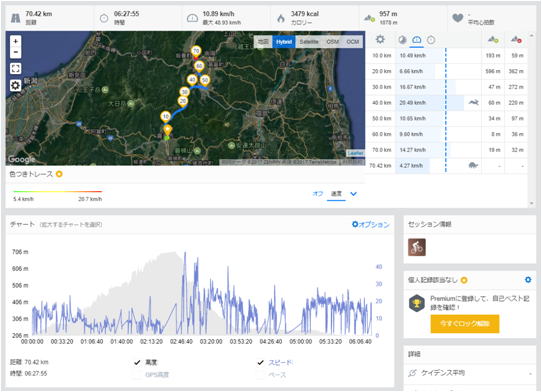The image size is (542, 392).
Task: Switch map to 地図 layer
Action: pyautogui.click(x=263, y=42)
